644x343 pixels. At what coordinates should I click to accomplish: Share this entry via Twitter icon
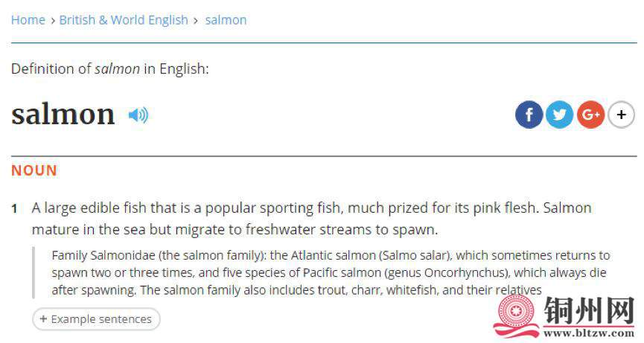click(559, 115)
